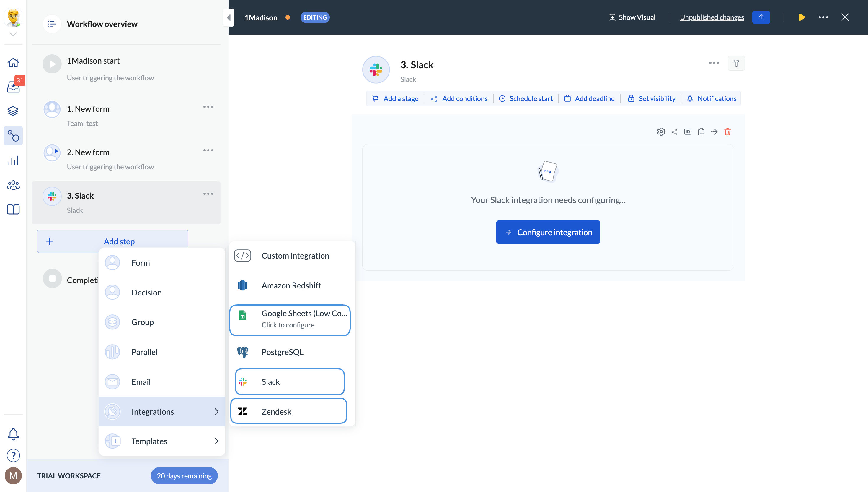Open the stacked layers icon in sidebar

(x=13, y=111)
